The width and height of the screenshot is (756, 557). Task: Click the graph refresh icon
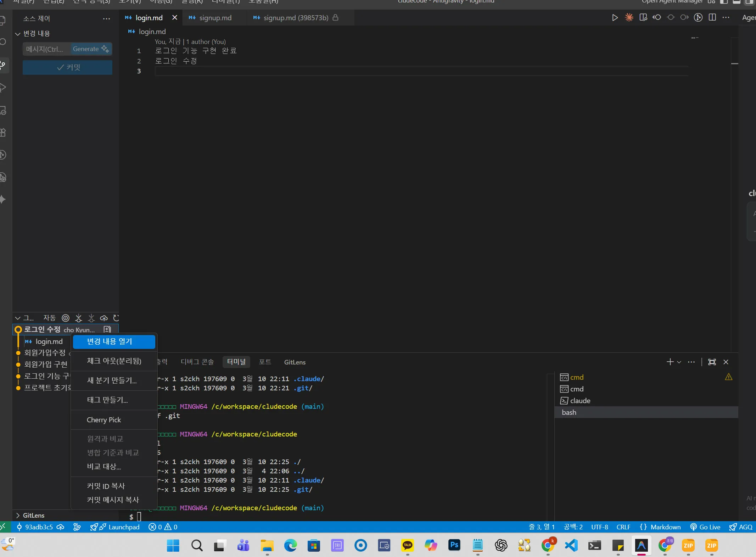(x=116, y=318)
